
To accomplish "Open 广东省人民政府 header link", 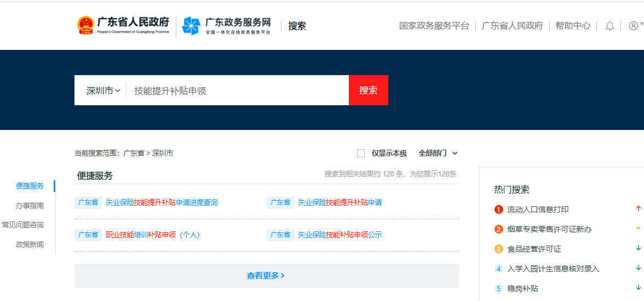I will click(512, 26).
